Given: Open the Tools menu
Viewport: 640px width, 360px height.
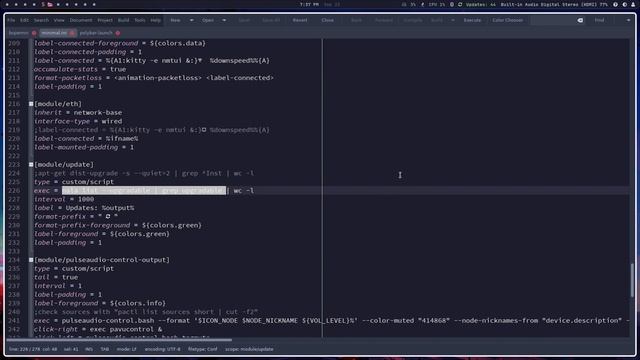Looking at the screenshot, I should tap(140, 20).
